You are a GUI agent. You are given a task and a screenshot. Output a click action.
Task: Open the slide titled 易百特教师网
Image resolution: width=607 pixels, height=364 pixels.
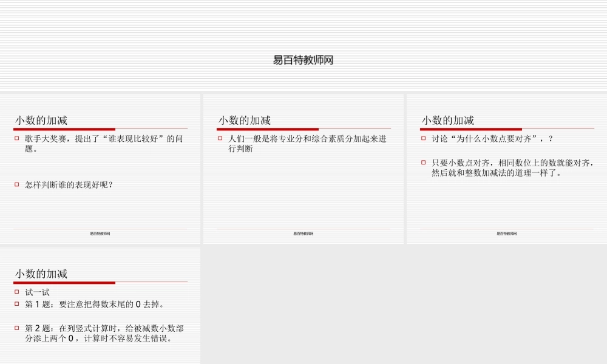pos(303,45)
